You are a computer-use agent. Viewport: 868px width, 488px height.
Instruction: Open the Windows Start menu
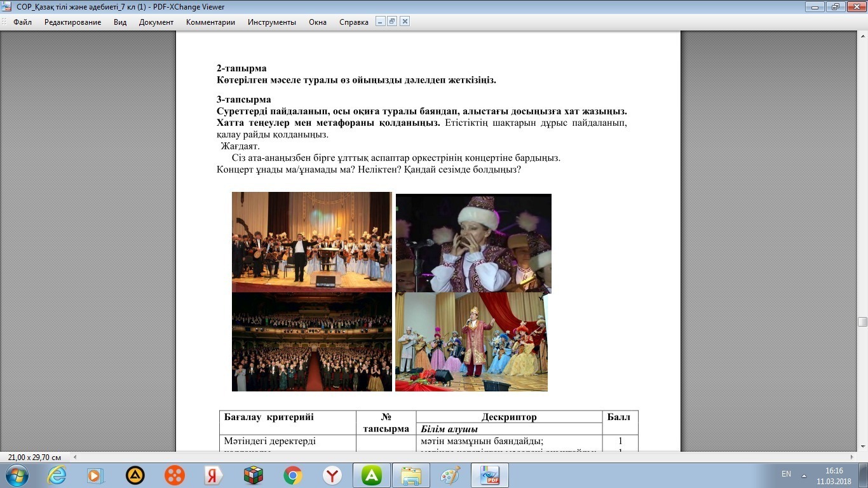16,475
